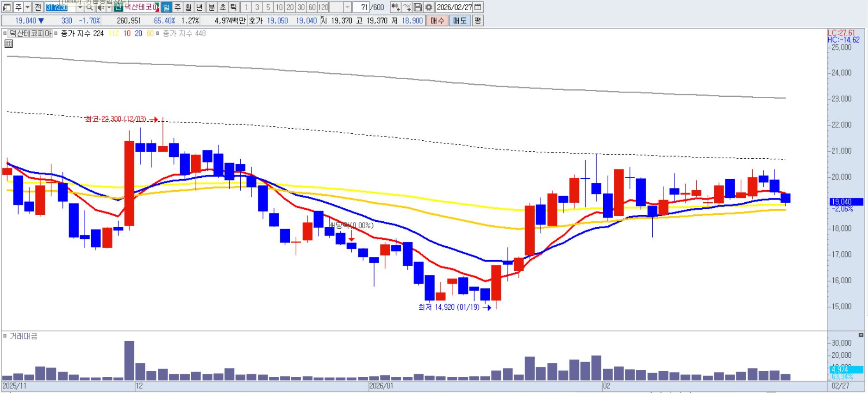Expand the stock code dropdown arrow

[80, 7]
